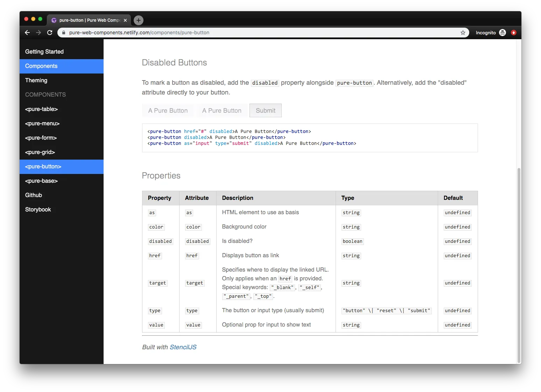Navigate back using the browser back arrow
541x392 pixels.
point(27,32)
